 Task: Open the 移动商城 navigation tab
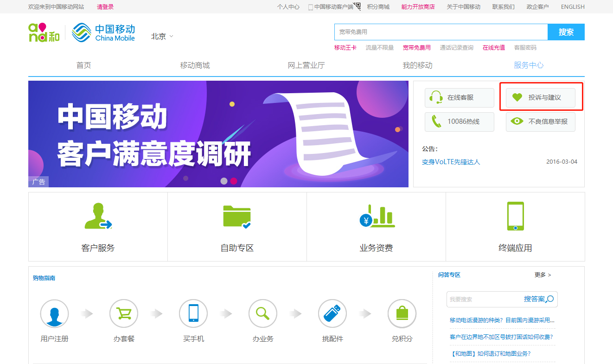coord(195,65)
